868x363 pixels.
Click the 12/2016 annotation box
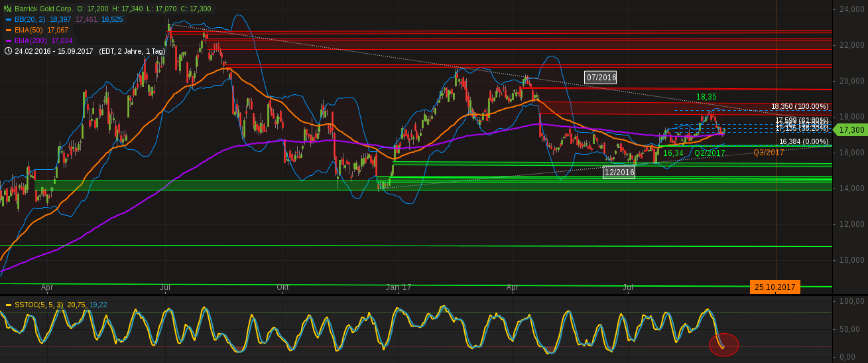619,173
